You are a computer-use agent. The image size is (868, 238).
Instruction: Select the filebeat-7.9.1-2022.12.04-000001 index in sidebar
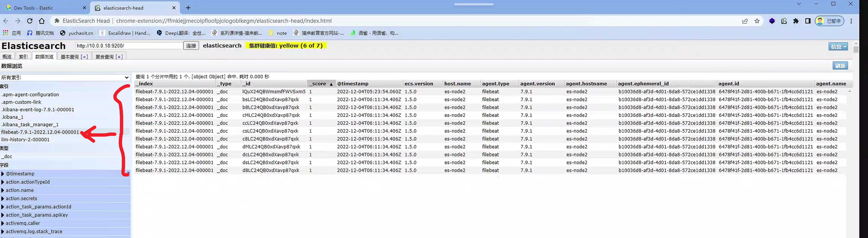click(x=40, y=132)
